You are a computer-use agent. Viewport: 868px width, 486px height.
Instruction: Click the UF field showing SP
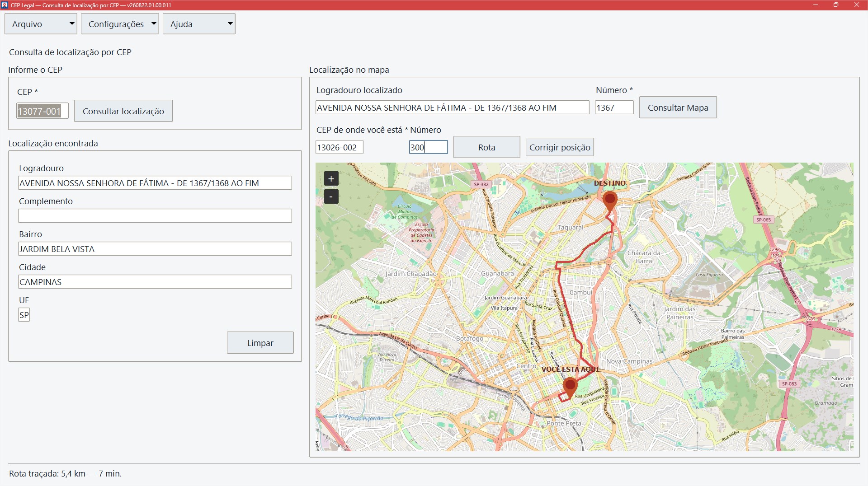(24, 315)
